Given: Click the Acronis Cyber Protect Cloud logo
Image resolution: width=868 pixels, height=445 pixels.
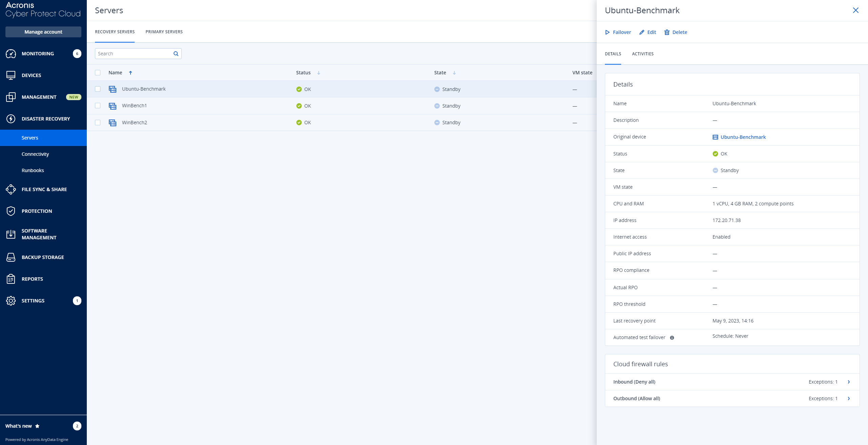Looking at the screenshot, I should (x=43, y=10).
